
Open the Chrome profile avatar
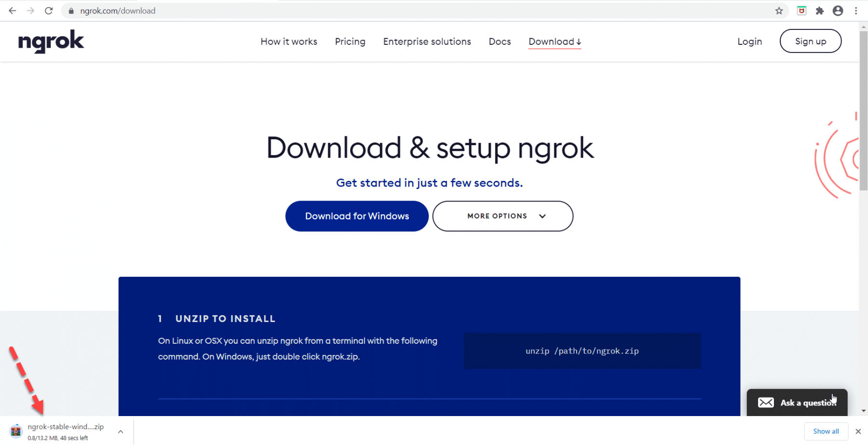tap(838, 11)
